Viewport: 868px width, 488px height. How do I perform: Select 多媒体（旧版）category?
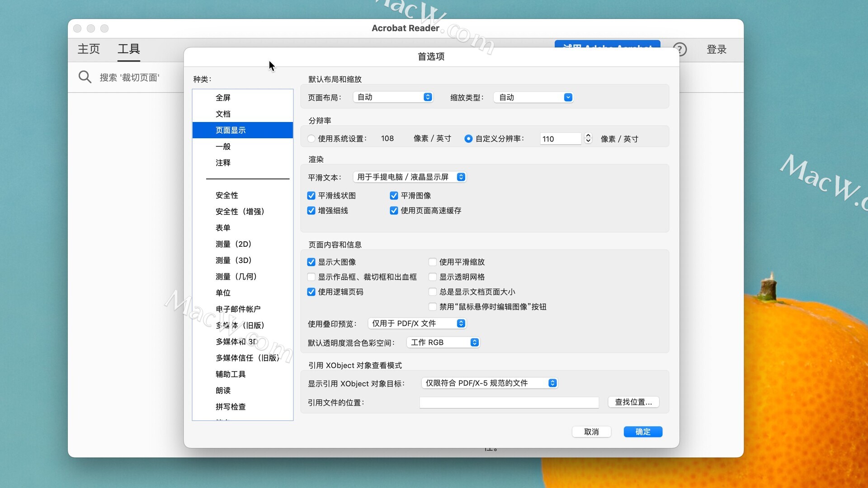[243, 325]
